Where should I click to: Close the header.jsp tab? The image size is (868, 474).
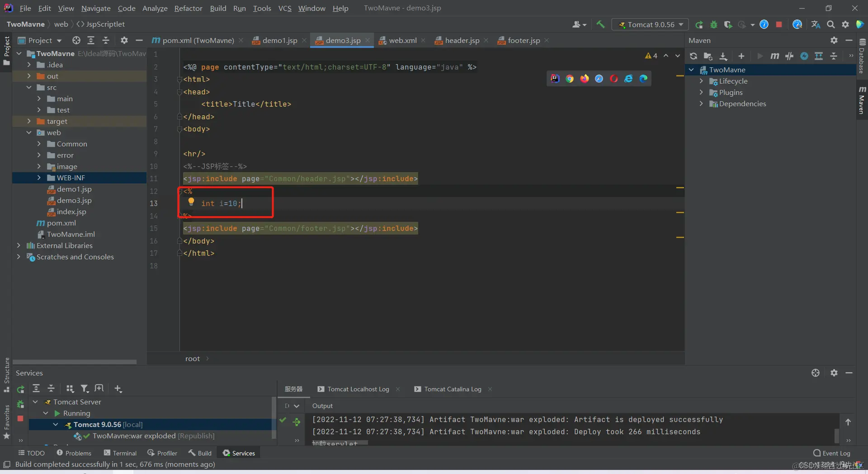[486, 40]
